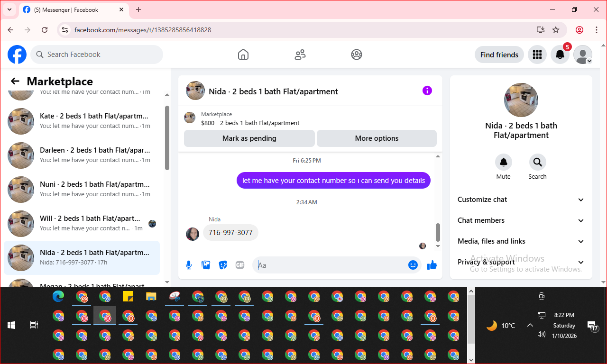Open File Explorer from the taskbar
The height and width of the screenshot is (364, 607).
pyautogui.click(x=151, y=297)
